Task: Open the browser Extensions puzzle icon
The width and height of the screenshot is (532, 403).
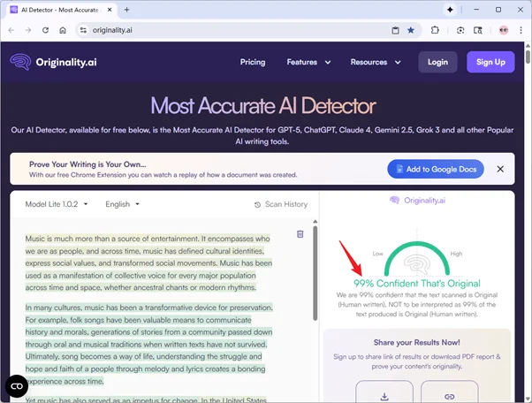Action: (x=436, y=29)
